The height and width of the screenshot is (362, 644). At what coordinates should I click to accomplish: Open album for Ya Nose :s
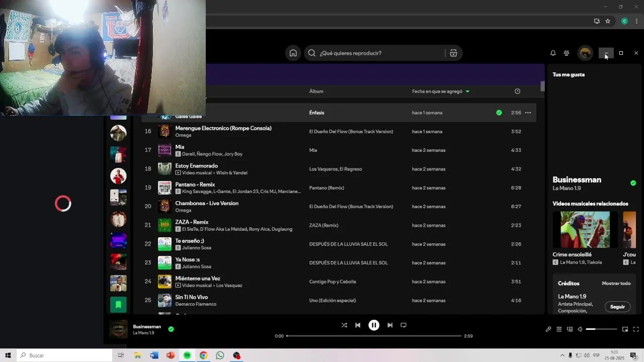pyautogui.click(x=348, y=263)
